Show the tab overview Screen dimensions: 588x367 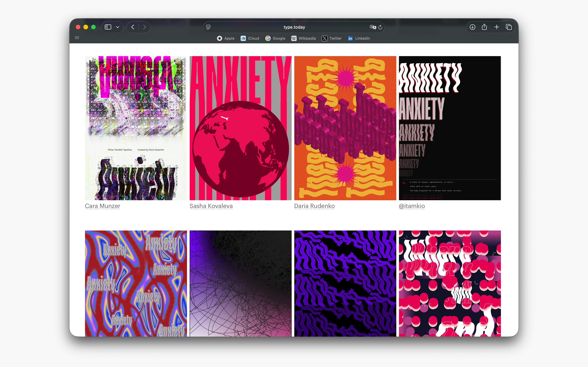tap(509, 27)
